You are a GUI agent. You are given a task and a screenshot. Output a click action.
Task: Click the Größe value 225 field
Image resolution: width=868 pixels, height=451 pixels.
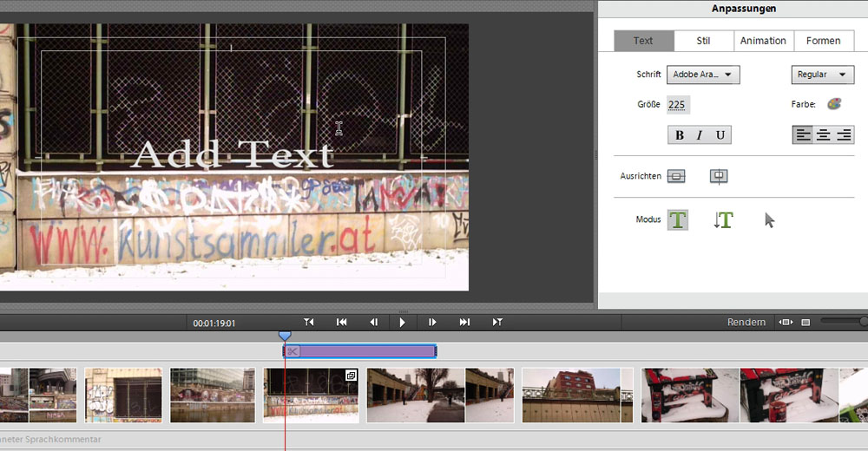[677, 105]
